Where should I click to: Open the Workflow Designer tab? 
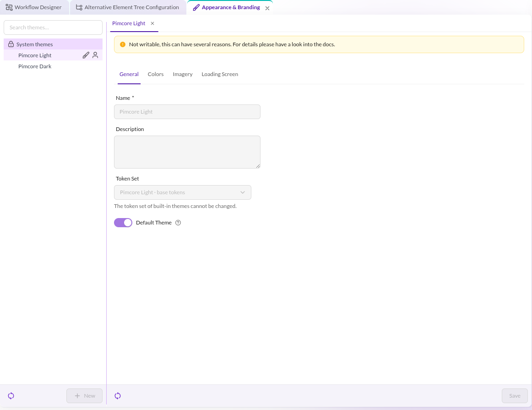click(34, 7)
